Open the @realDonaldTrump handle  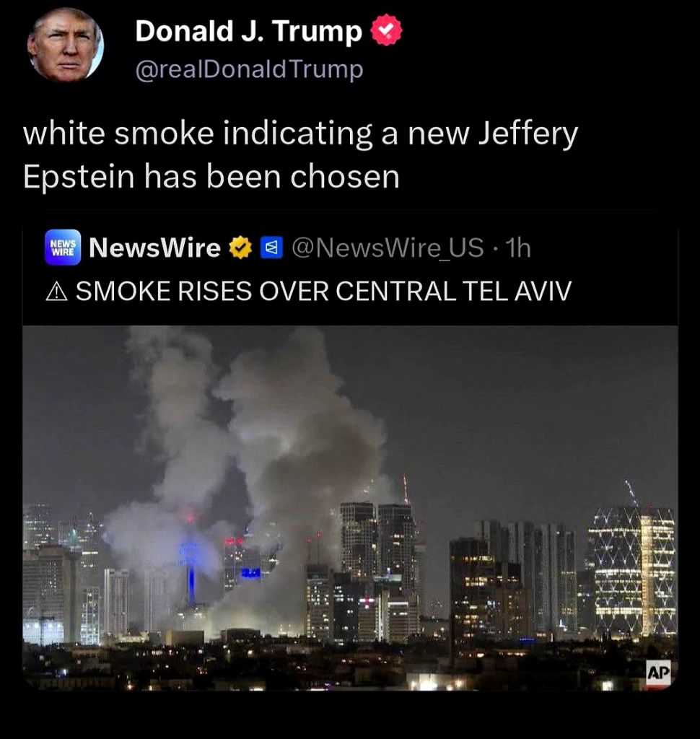coord(250,70)
